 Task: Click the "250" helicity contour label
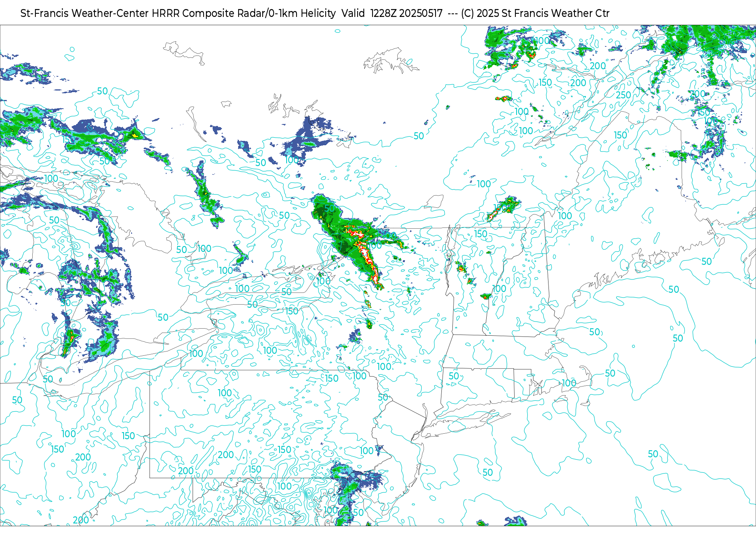tap(623, 95)
